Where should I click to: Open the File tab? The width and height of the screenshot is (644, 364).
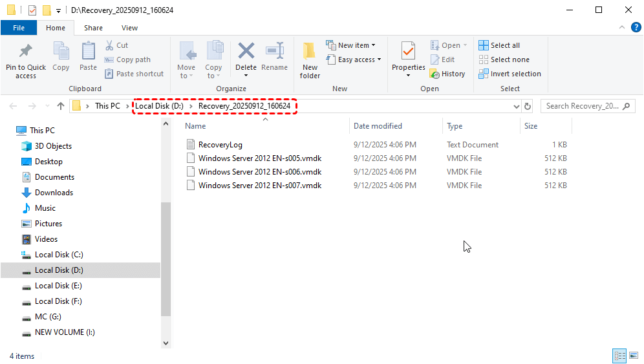coord(19,28)
